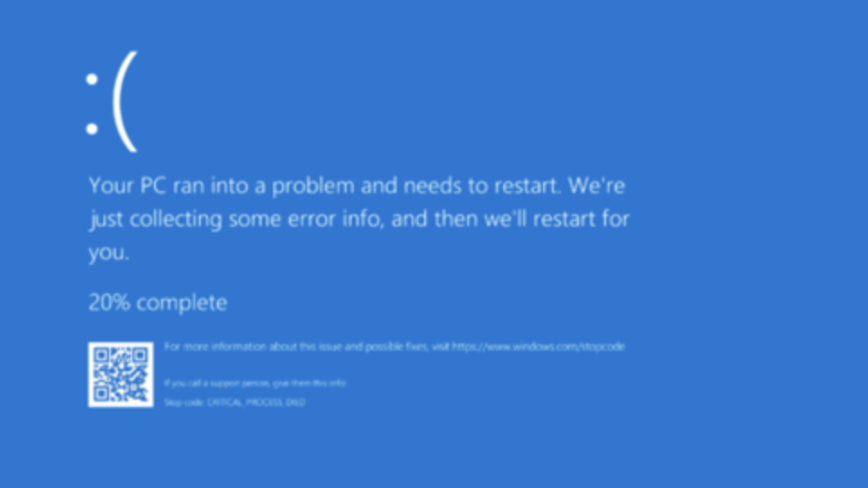Click the QR code image
This screenshot has height=488, width=868.
click(121, 375)
